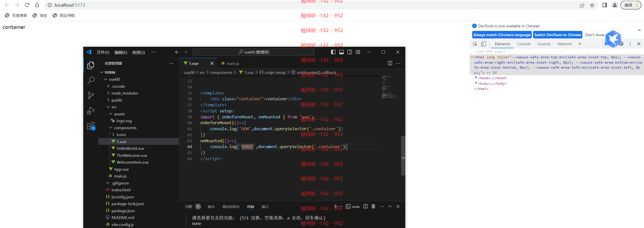Open the Extensions view with badge
644x228 pixels.
coord(91,126)
